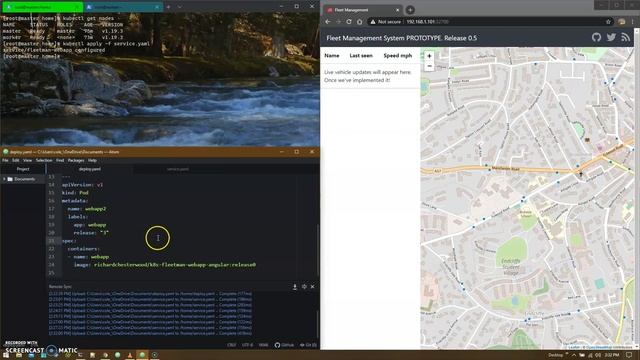Viewport: 640px width, 360px height.
Task: Open the Atom icon in the taskbar
Action: click(142, 355)
